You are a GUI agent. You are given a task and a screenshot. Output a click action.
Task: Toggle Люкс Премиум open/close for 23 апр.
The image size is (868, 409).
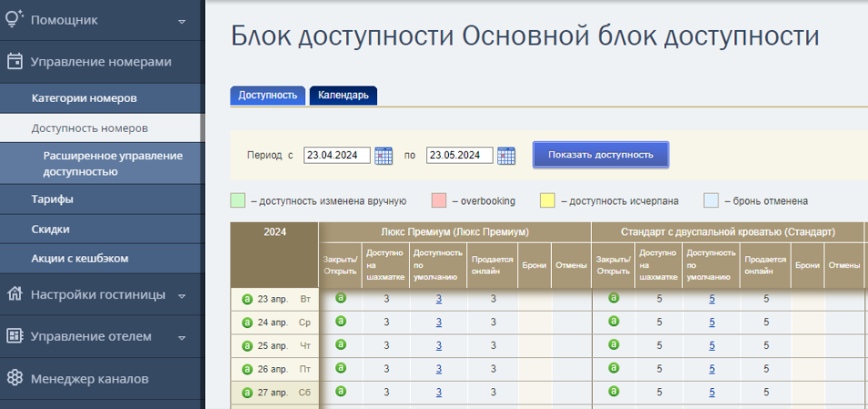point(341,298)
